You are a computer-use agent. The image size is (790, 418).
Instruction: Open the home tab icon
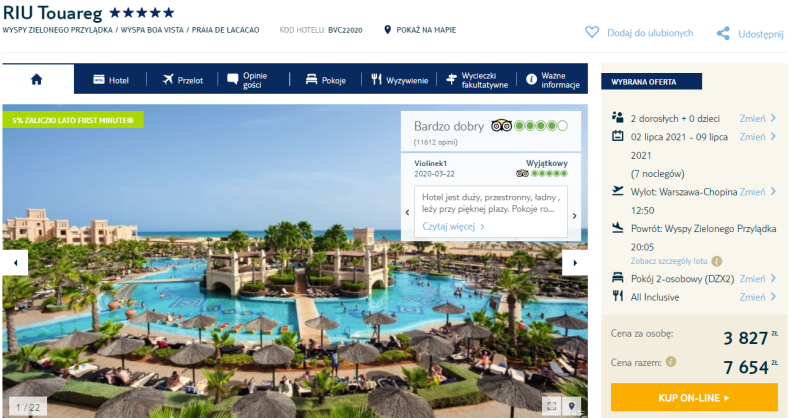coord(37,80)
